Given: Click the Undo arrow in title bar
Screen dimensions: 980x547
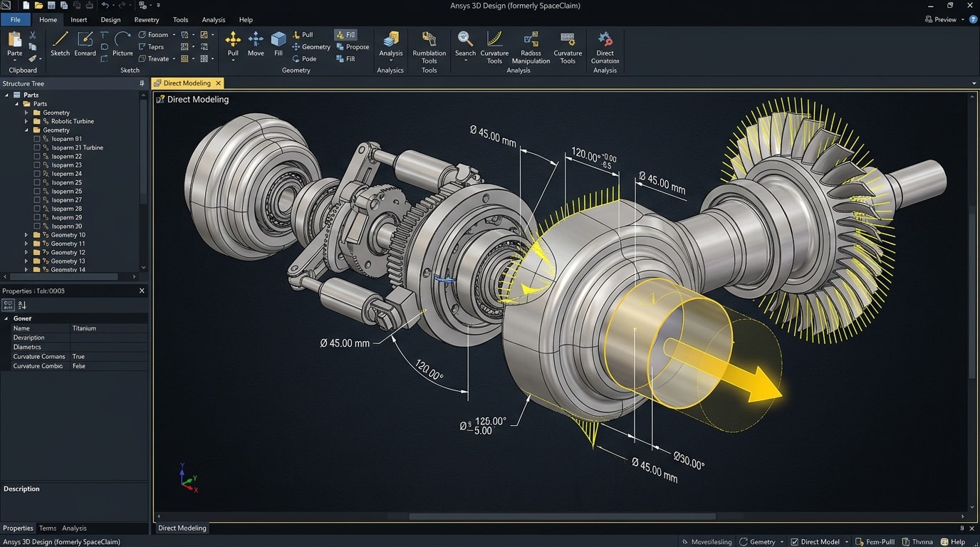Looking at the screenshot, I should pos(105,6).
